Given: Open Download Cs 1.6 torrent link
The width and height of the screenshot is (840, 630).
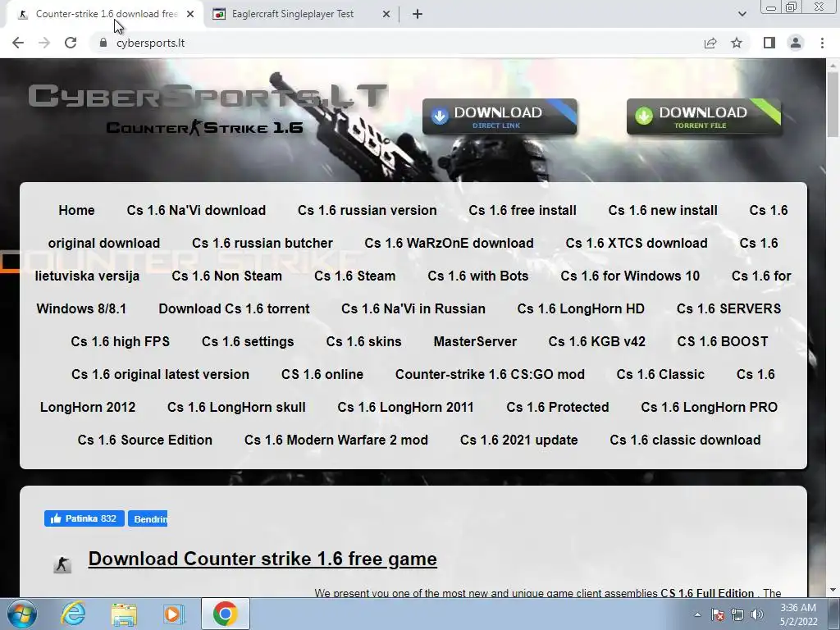Looking at the screenshot, I should (x=234, y=309).
